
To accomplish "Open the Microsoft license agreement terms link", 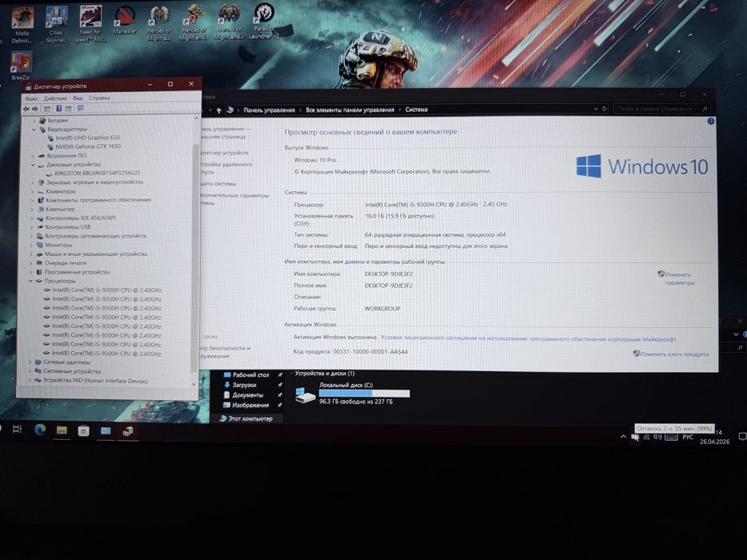I will tap(528, 338).
